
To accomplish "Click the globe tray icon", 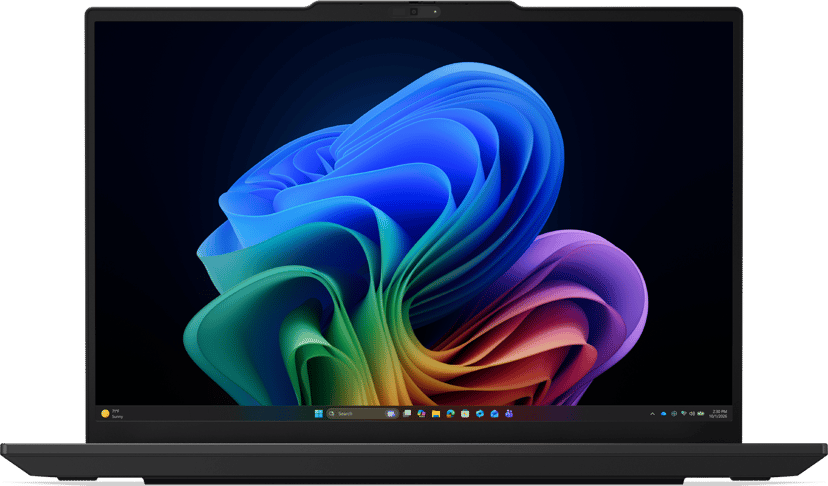I will [x=674, y=414].
